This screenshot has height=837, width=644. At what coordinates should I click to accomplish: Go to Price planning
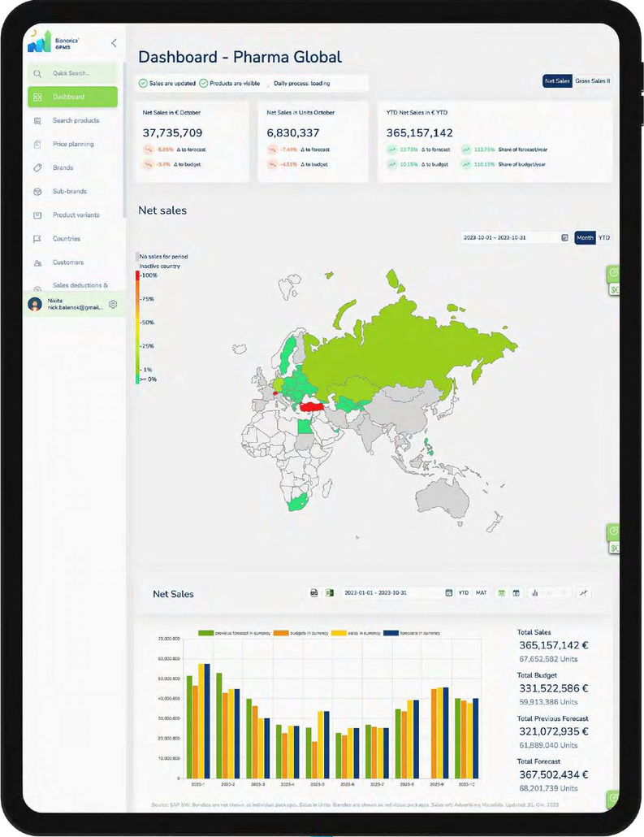click(x=72, y=144)
